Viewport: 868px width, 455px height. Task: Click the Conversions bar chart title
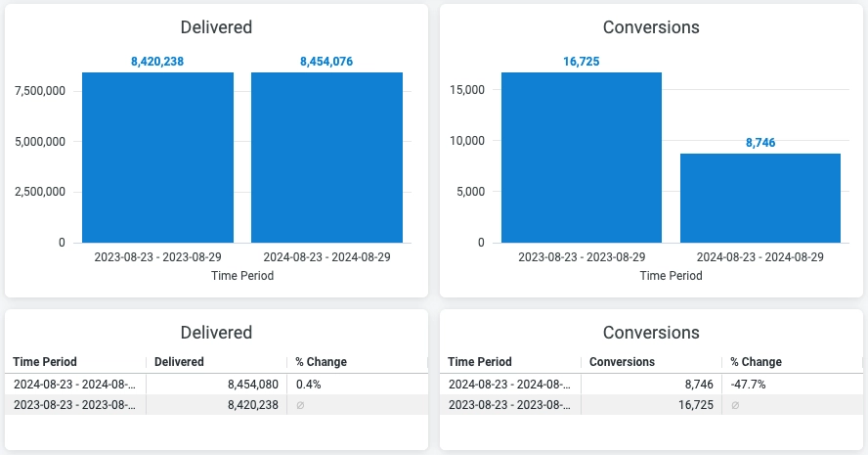click(651, 27)
